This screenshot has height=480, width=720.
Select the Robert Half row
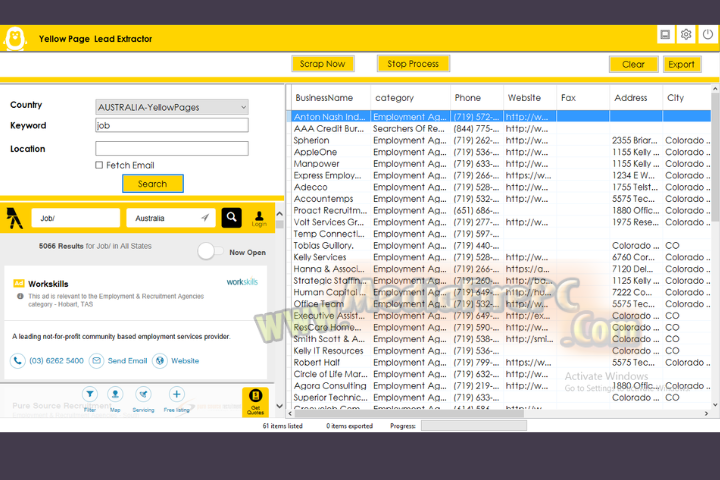499,362
